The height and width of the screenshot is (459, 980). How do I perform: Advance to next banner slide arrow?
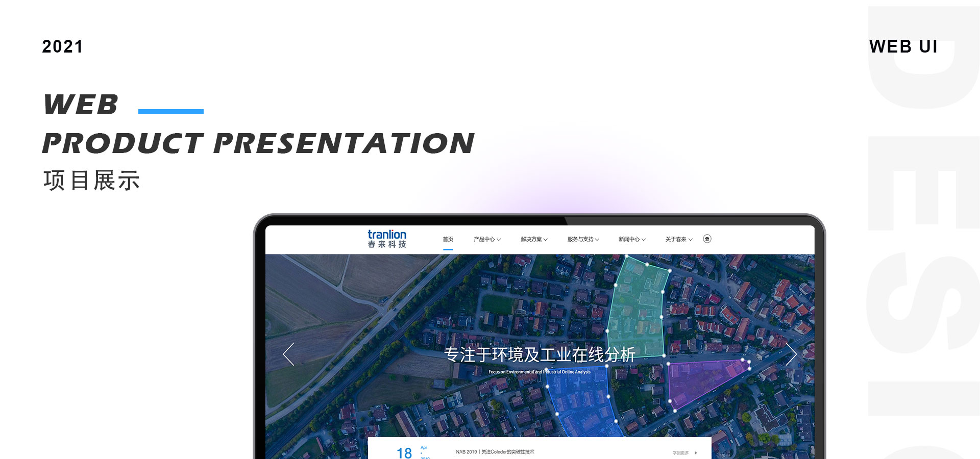point(791,354)
